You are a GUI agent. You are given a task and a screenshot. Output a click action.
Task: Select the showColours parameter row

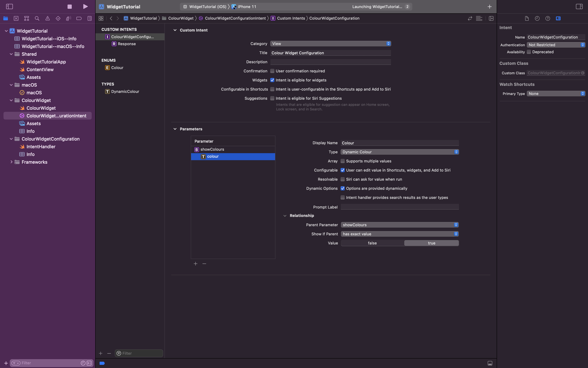[x=233, y=149]
